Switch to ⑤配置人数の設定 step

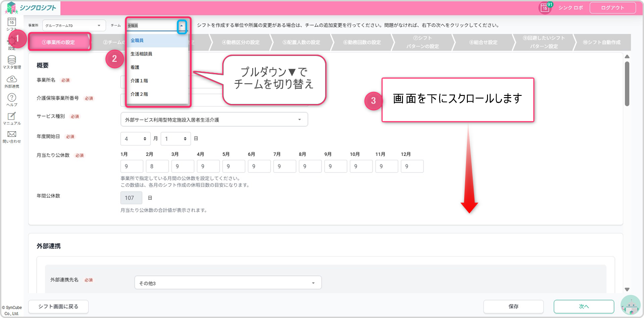(301, 43)
